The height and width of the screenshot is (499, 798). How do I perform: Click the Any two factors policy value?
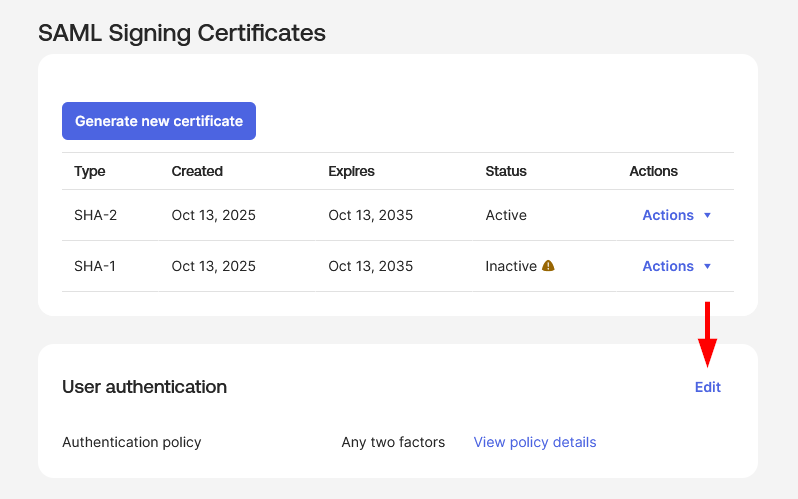click(x=393, y=442)
